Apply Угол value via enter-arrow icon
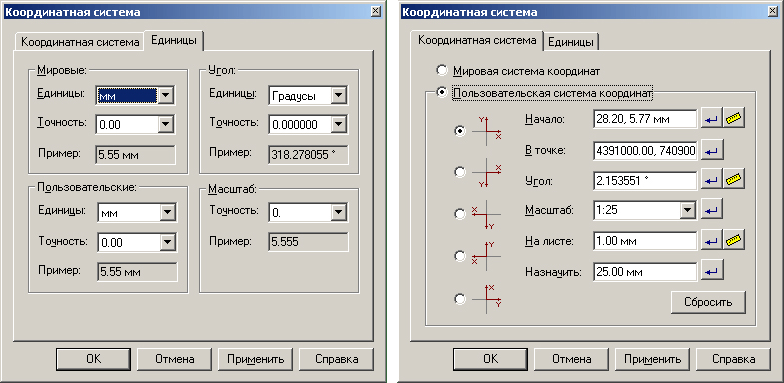Viewport: 784px width, 383px height. click(x=712, y=180)
